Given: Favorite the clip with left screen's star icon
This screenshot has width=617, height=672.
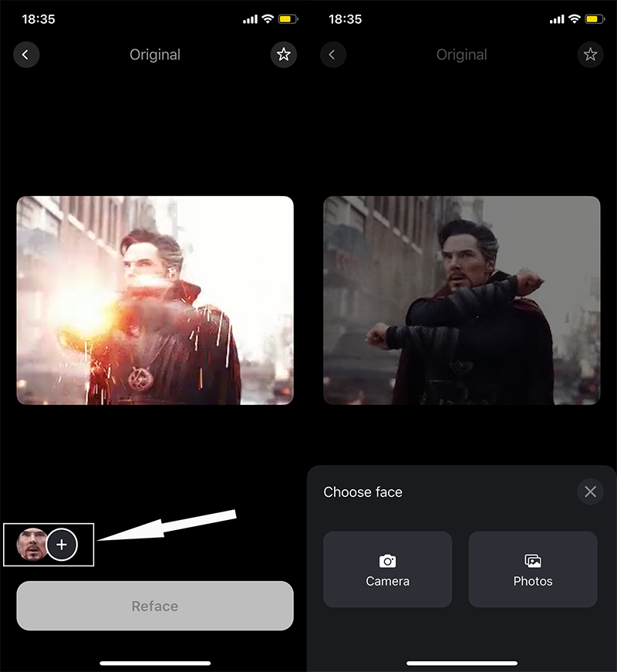Looking at the screenshot, I should [x=284, y=55].
